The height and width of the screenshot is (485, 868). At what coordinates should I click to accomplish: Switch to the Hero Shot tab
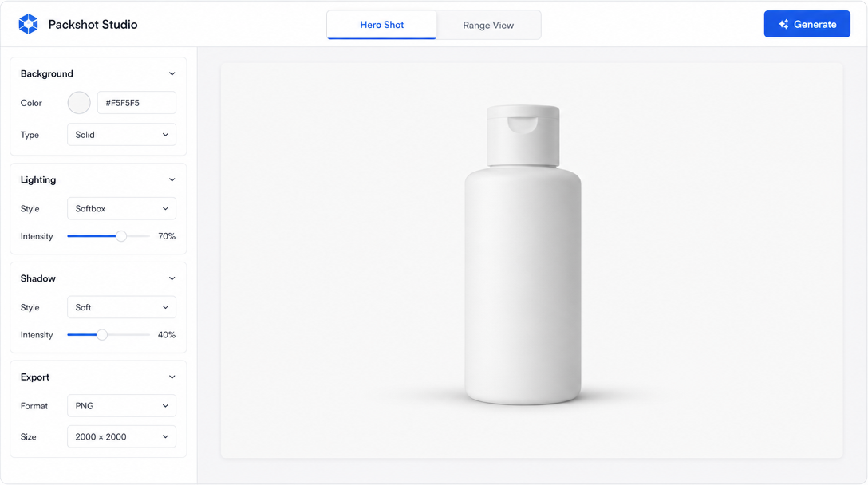click(381, 25)
